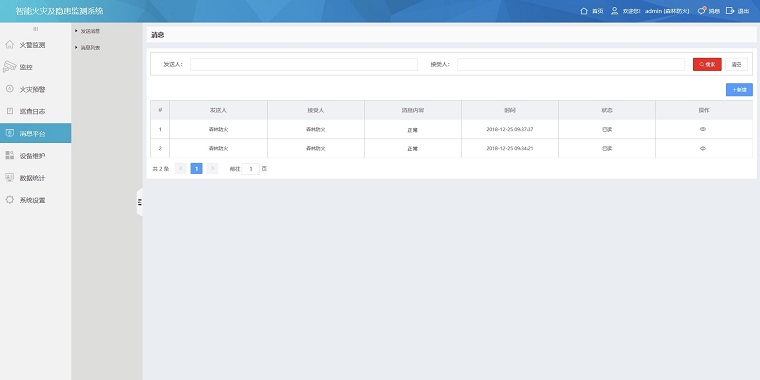
Task: Expand the 消息列表 submenu arrow
Action: click(76, 48)
